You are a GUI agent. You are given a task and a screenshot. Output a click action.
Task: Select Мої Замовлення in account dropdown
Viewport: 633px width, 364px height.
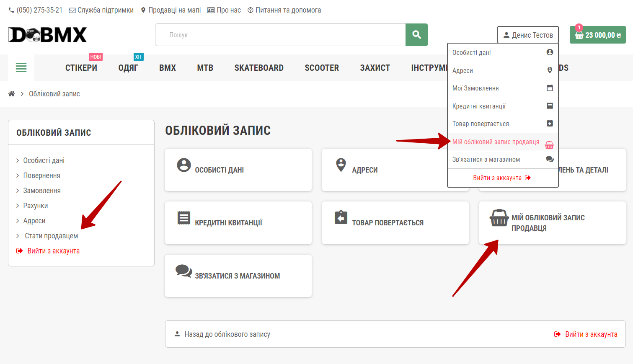point(503,88)
